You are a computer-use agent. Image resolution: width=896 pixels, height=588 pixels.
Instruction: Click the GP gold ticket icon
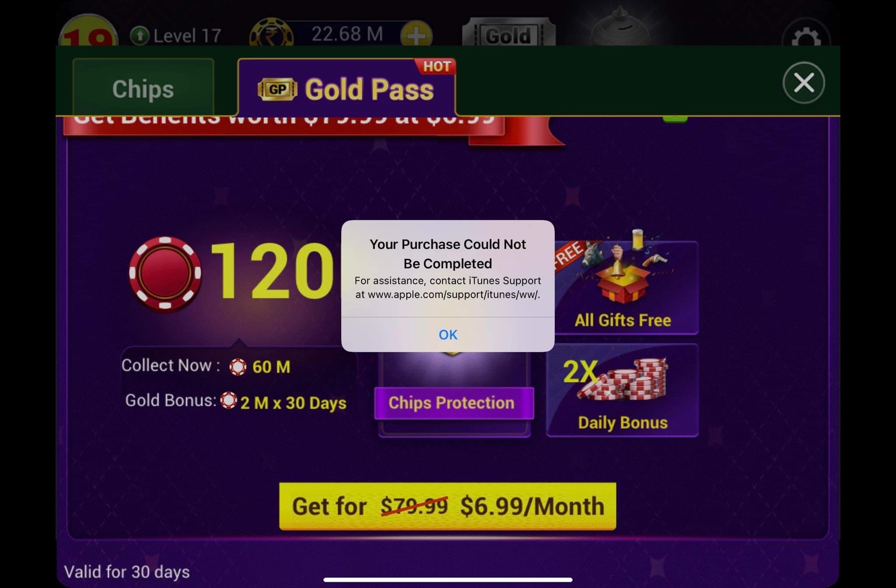(x=277, y=89)
